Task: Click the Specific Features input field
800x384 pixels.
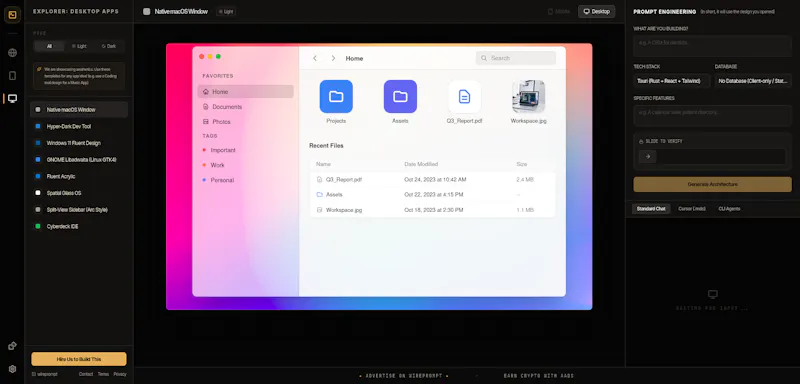Action: coord(712,115)
